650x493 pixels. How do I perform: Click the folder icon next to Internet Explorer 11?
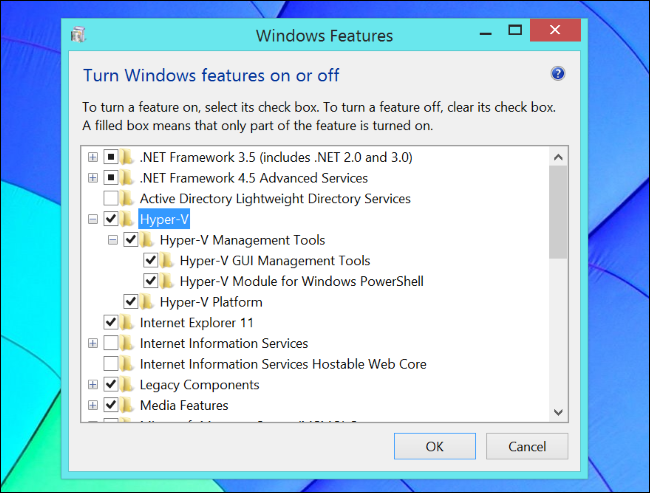point(127,323)
